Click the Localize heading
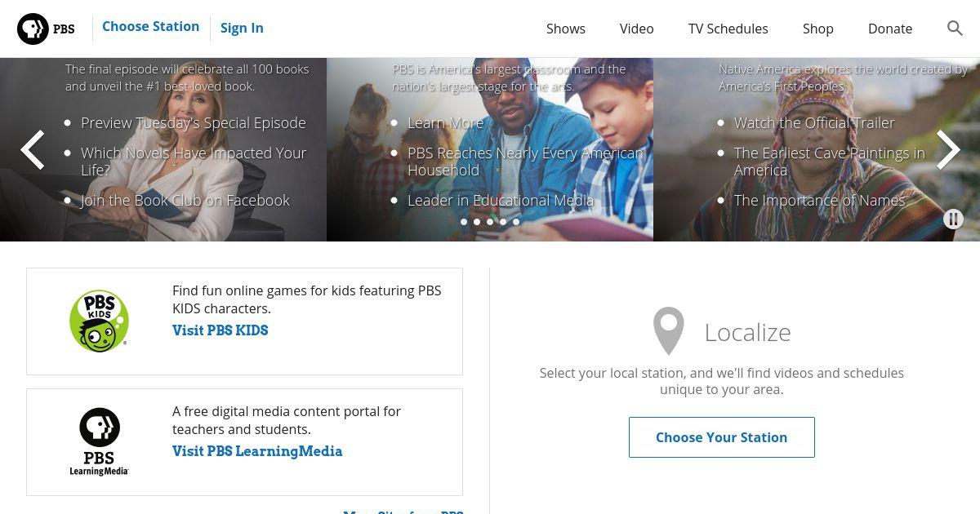 748,332
